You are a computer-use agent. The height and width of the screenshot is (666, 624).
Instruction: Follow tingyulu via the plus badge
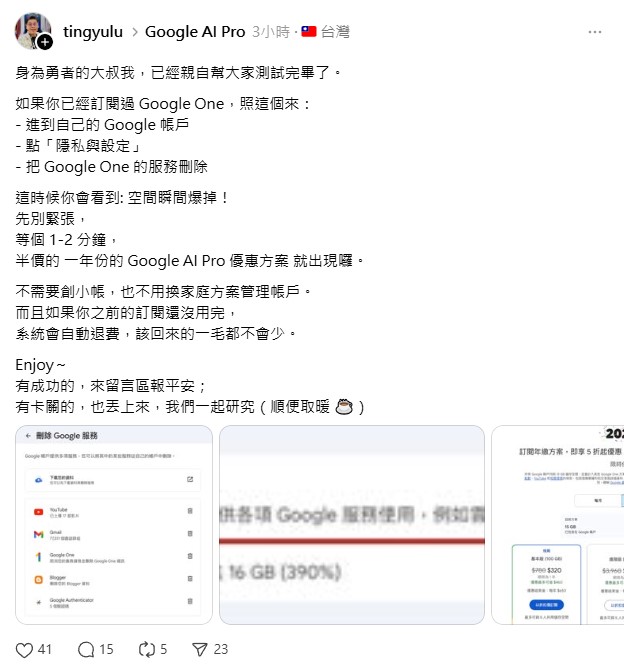(45, 42)
